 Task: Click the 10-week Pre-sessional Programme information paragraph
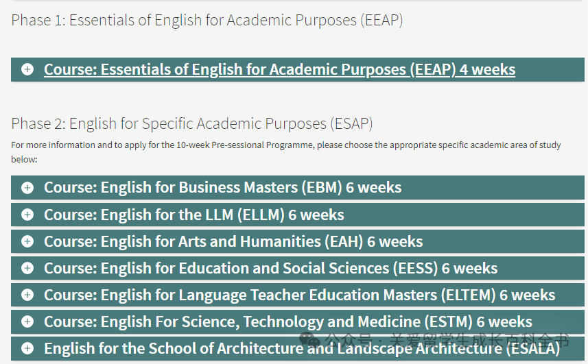pos(285,152)
